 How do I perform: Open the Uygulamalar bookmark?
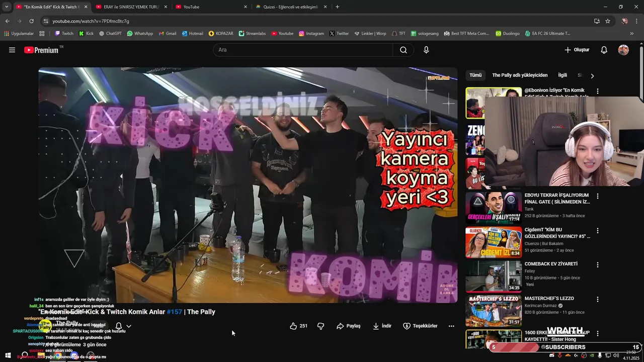click(19, 34)
